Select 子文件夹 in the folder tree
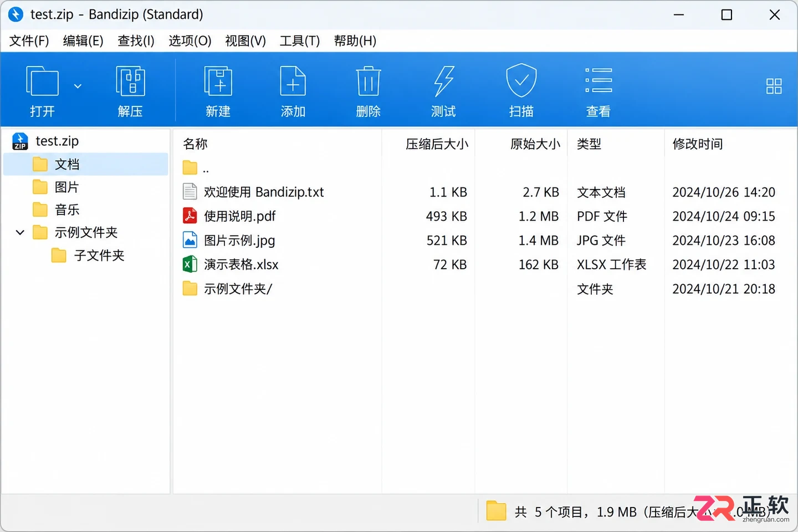The width and height of the screenshot is (798, 532). tap(99, 255)
